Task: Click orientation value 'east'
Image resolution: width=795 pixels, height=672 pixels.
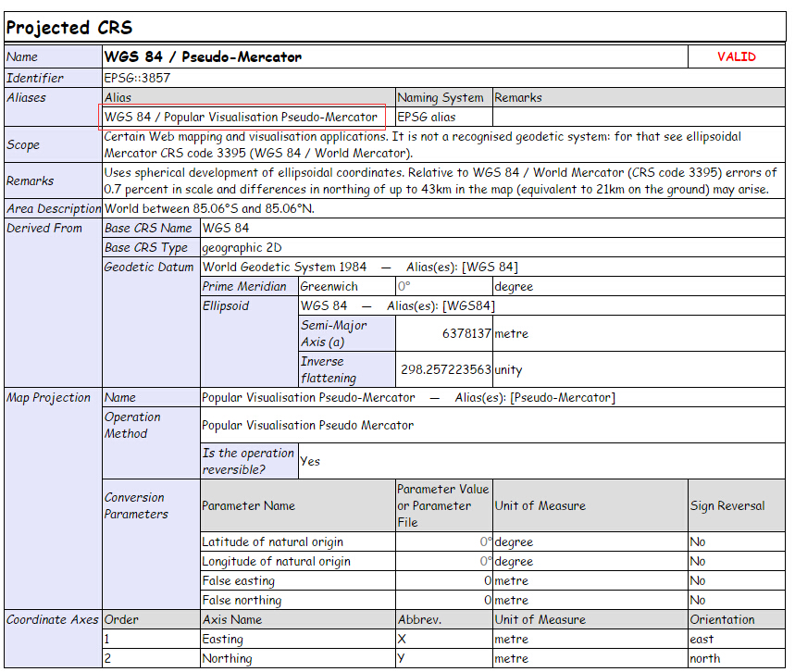Action: (702, 639)
